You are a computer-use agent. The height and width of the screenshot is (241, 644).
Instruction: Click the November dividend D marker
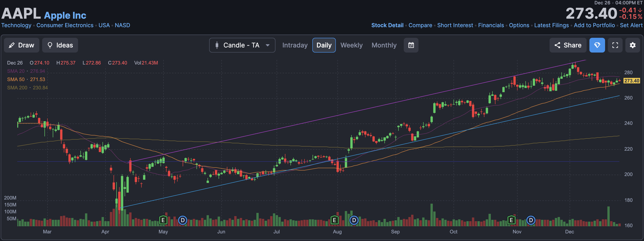[531, 220]
